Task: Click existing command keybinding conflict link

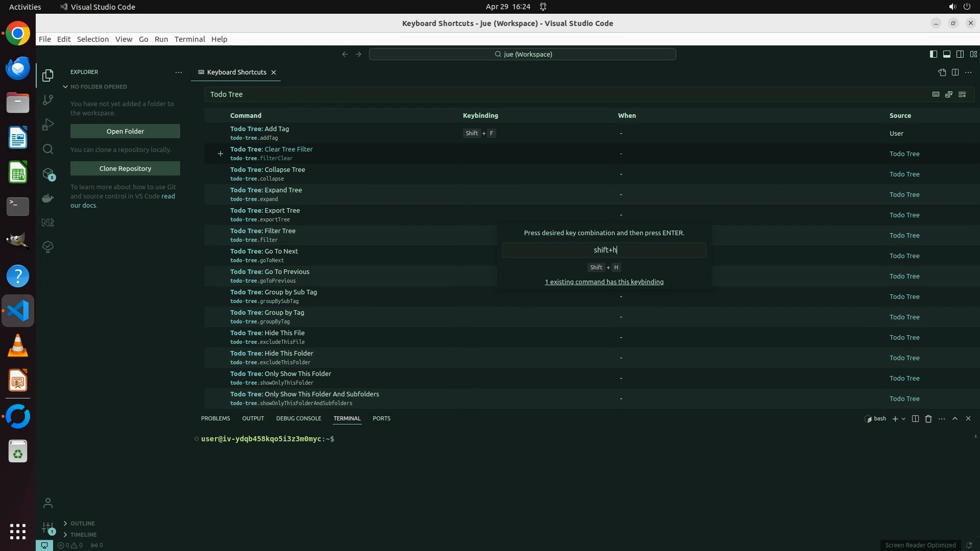Action: [604, 282]
